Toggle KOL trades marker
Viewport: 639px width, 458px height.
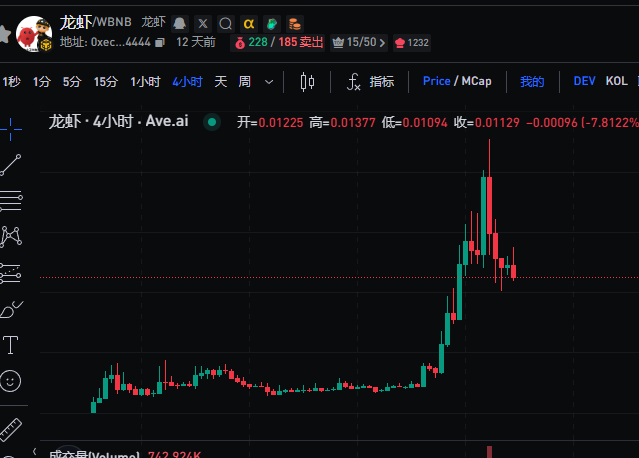pyautogui.click(x=617, y=81)
